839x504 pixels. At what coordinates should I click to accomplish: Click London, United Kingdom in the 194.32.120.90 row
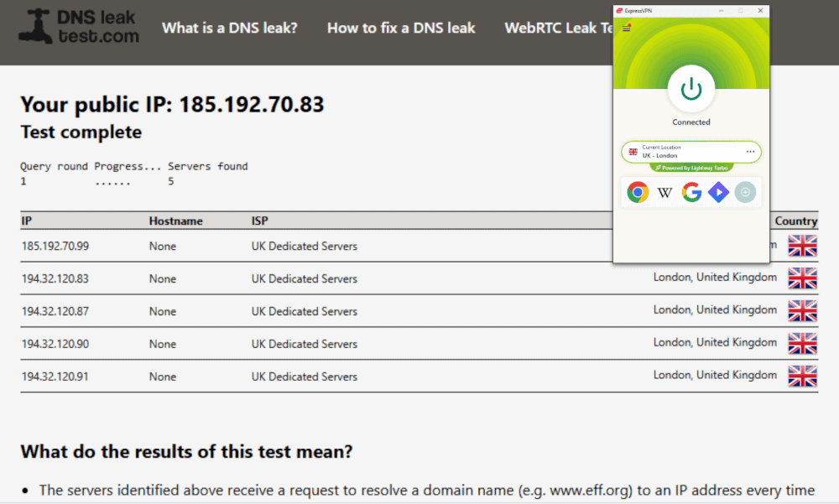715,342
